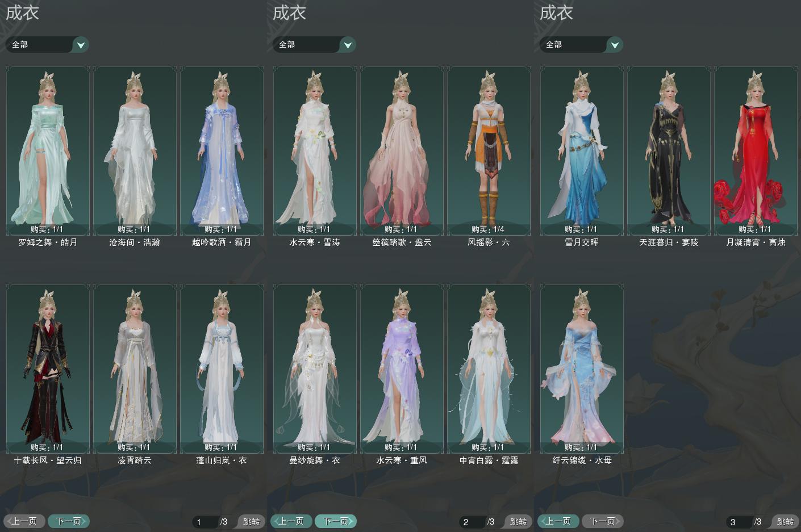The height and width of the screenshot is (532, 801).
Task: Click 下一页 in the page 3 panel
Action: pyautogui.click(x=603, y=521)
